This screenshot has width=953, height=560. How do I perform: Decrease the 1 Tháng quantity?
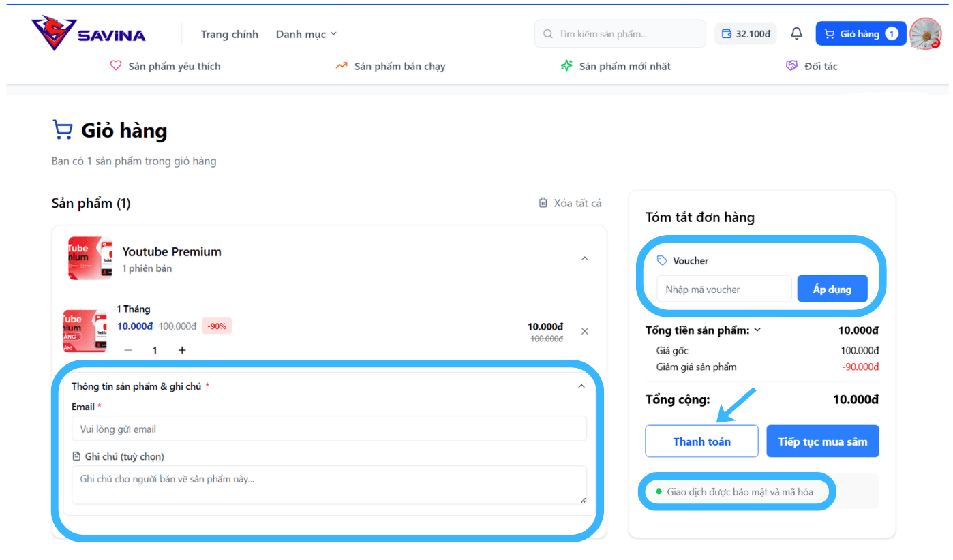click(x=128, y=350)
